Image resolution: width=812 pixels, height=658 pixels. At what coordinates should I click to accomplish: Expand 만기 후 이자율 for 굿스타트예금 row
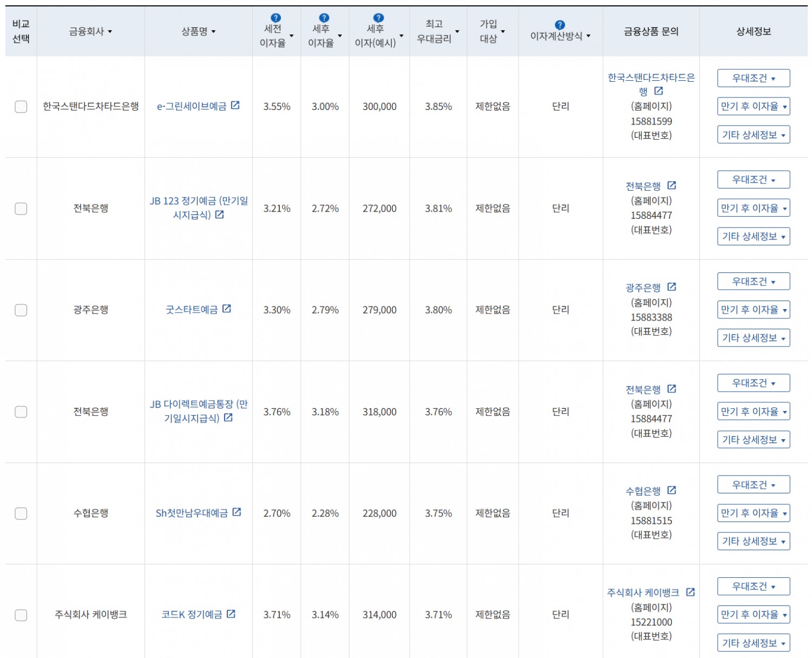tap(754, 310)
